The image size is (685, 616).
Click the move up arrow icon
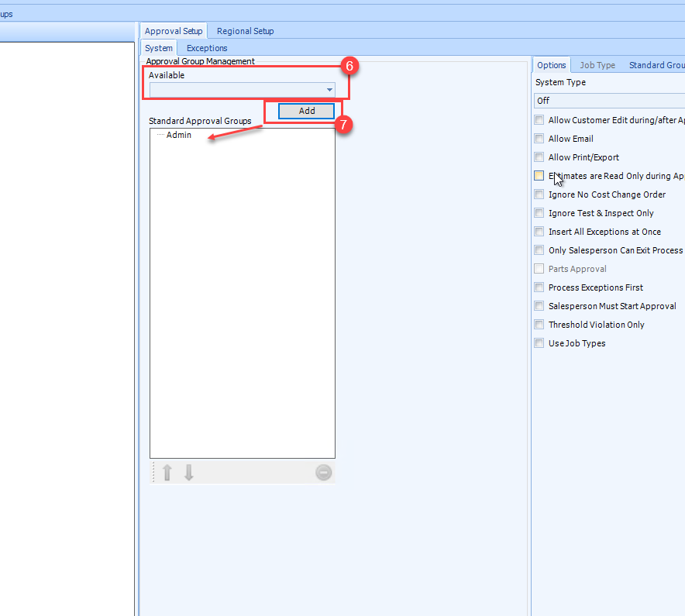click(167, 473)
